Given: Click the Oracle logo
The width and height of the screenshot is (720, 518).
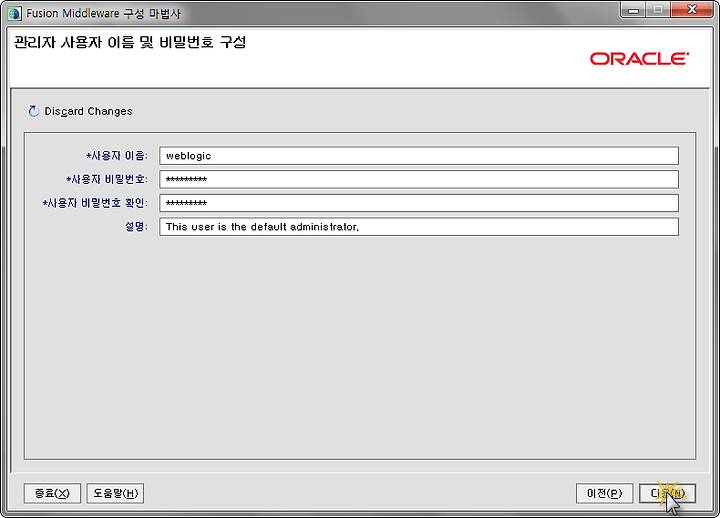Looking at the screenshot, I should click(639, 58).
